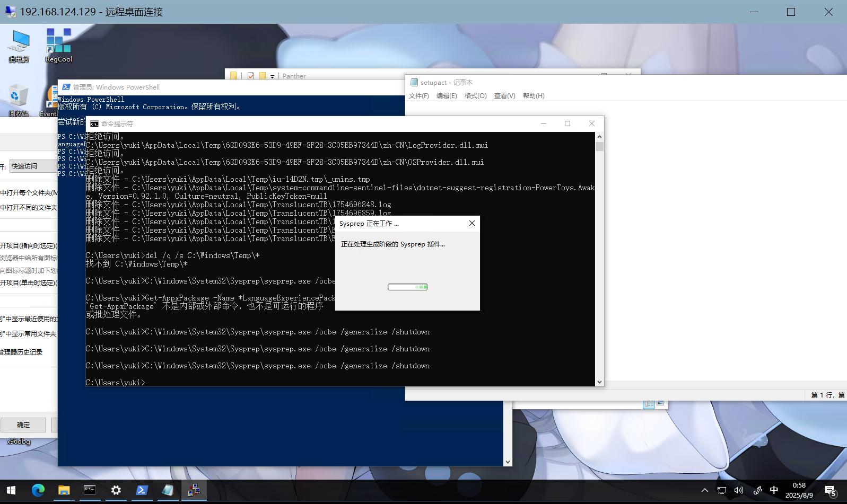847x504 pixels.
Task: Expand the Explorer quick access toolbar dropdown
Action: click(x=273, y=76)
